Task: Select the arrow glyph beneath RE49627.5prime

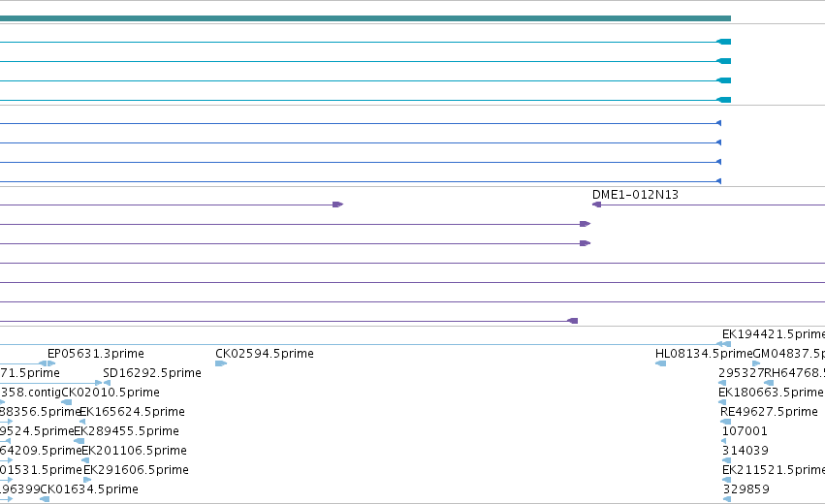Action: 725,422
